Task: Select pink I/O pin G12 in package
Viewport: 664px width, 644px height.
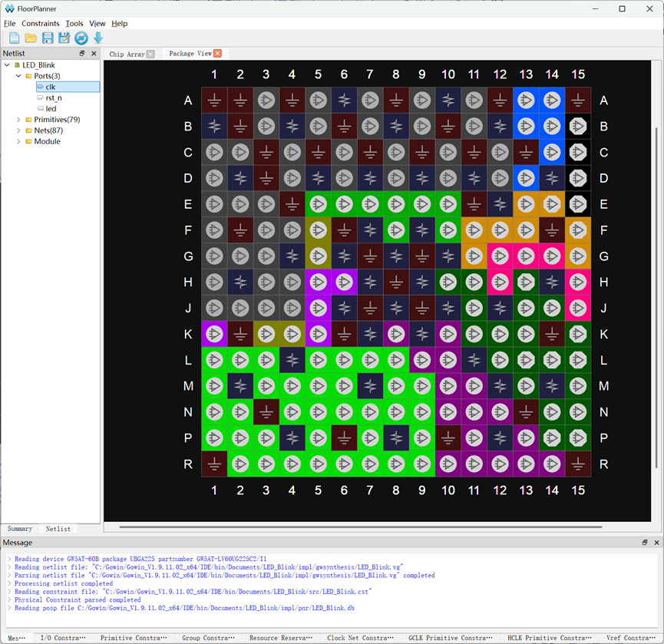Action: point(500,256)
